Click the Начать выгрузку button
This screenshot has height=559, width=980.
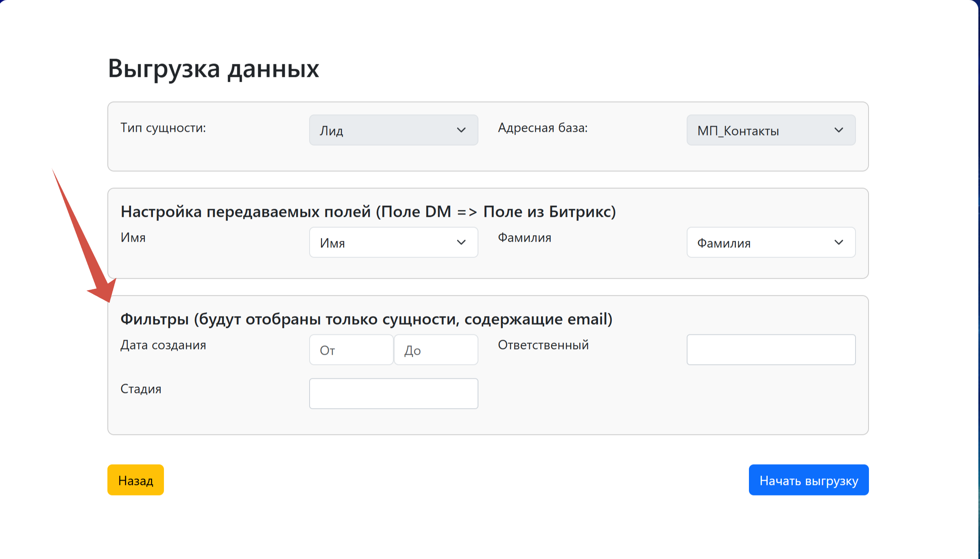click(808, 480)
